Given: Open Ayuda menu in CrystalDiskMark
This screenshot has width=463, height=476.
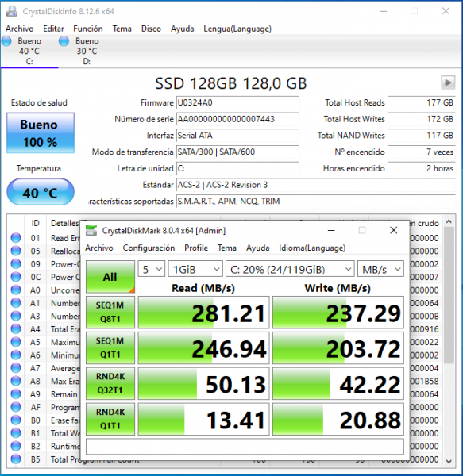Looking at the screenshot, I should pos(257,248).
